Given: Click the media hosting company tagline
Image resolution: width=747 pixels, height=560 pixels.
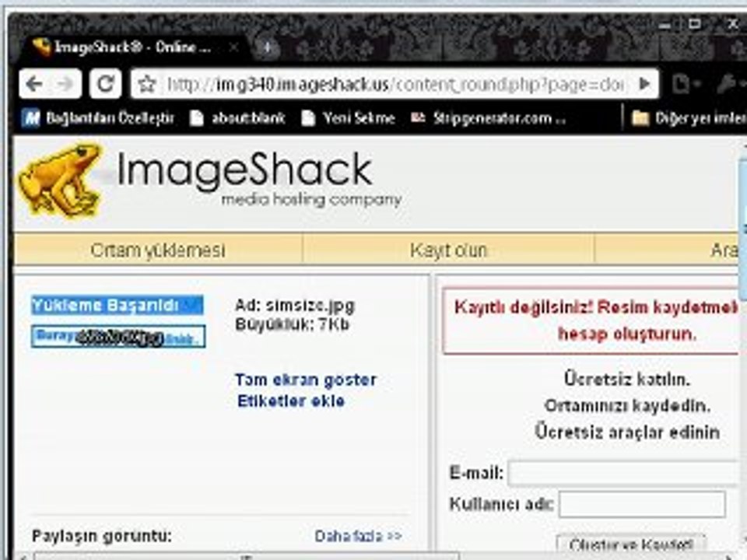Looking at the screenshot, I should pyautogui.click(x=311, y=199).
